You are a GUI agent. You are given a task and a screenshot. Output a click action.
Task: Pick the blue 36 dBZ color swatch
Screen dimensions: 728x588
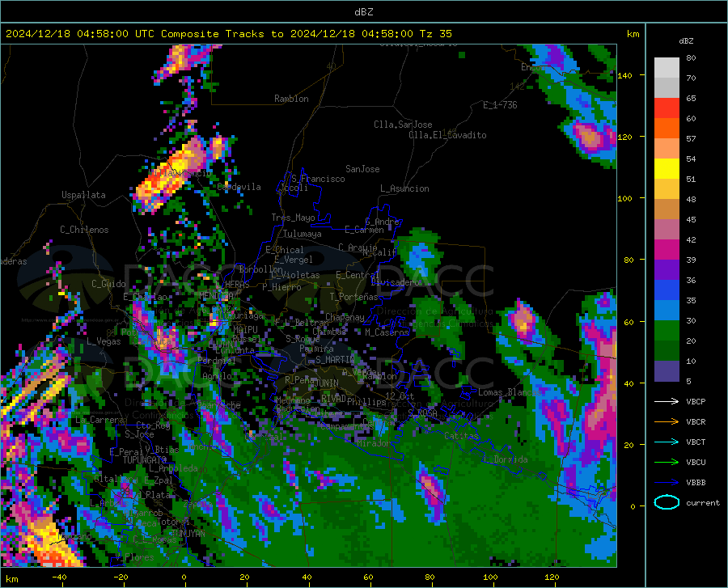coord(667,290)
